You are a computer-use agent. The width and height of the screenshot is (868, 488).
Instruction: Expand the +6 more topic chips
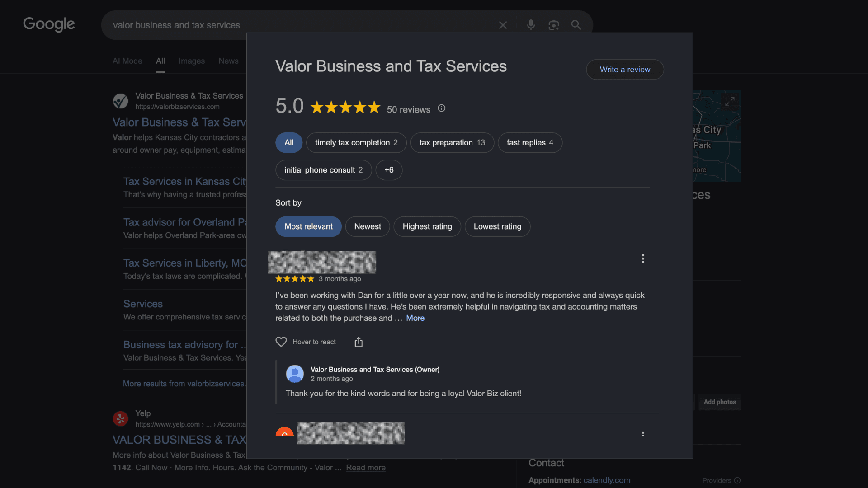389,170
